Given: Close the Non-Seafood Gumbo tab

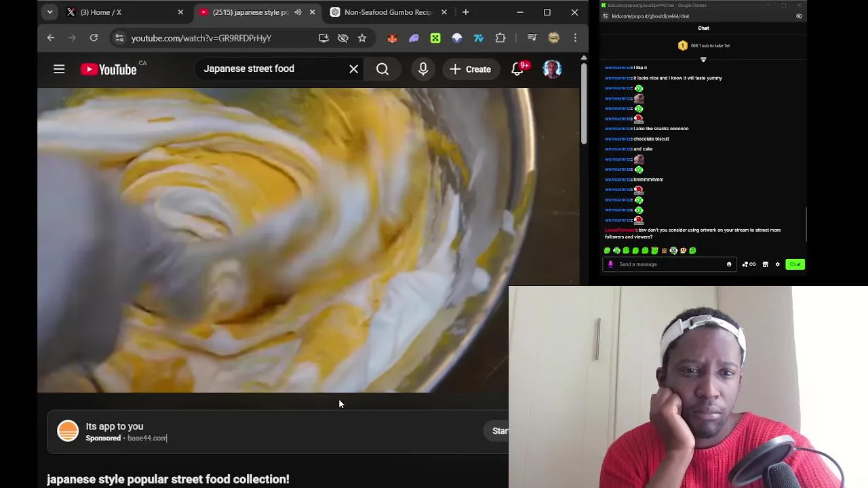Looking at the screenshot, I should coord(444,12).
